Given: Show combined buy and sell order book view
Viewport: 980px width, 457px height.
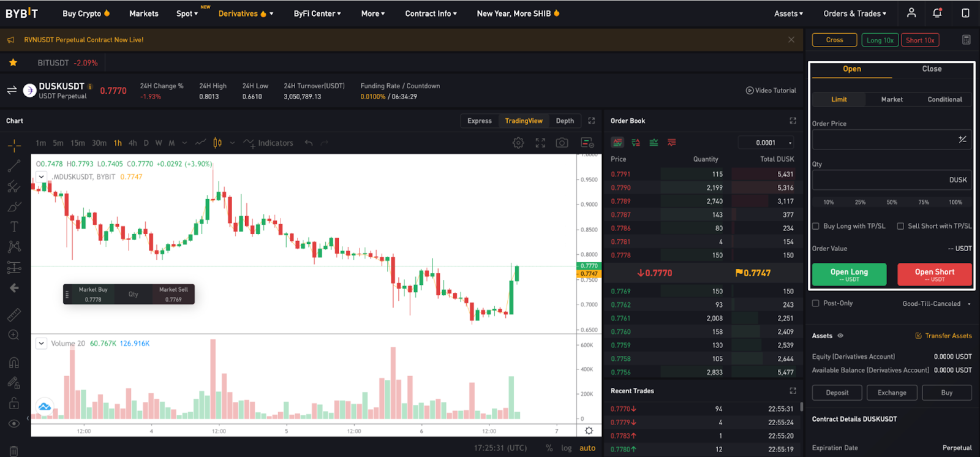Looking at the screenshot, I should click(617, 143).
